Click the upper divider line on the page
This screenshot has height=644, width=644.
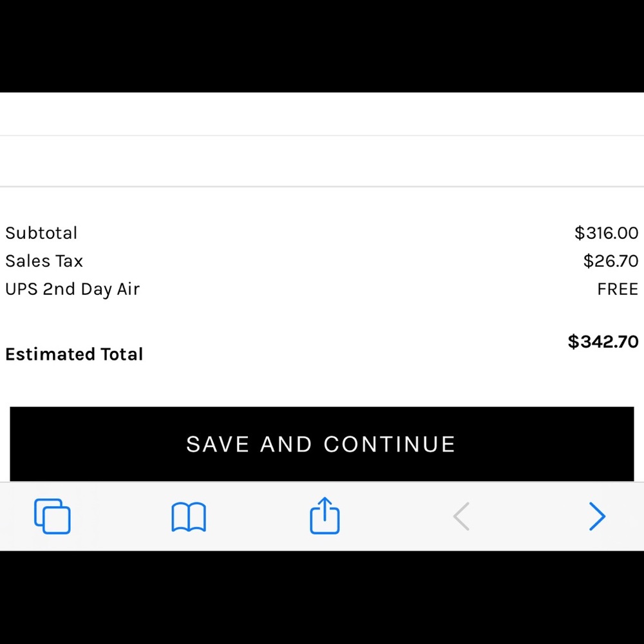(x=322, y=135)
